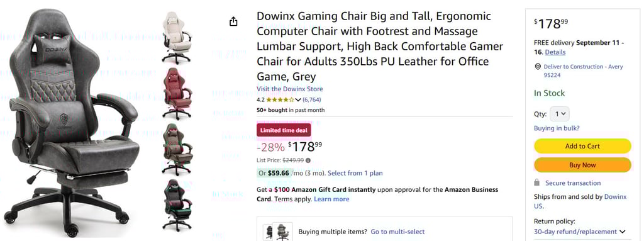Expand the rating breakdown chevron

[298, 99]
